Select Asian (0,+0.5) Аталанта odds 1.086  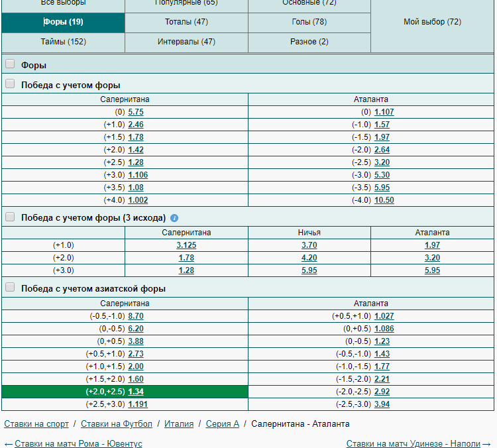[384, 329]
